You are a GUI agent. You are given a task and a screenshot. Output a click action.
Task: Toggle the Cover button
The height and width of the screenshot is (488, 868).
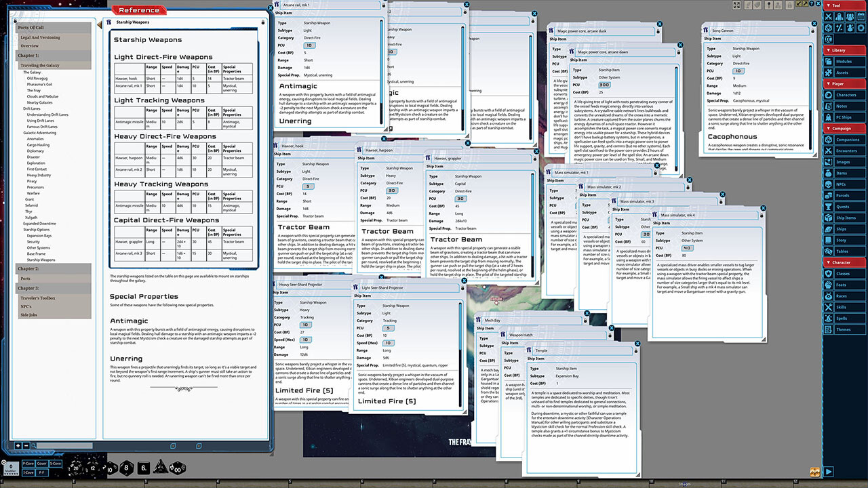click(x=41, y=464)
